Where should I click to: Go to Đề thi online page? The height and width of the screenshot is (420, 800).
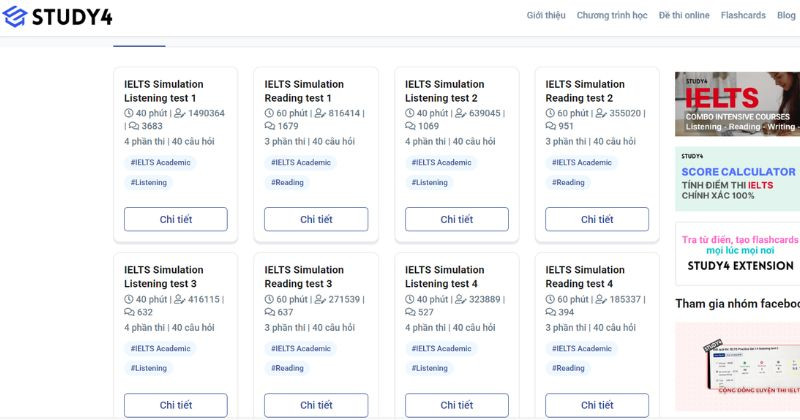pos(684,16)
